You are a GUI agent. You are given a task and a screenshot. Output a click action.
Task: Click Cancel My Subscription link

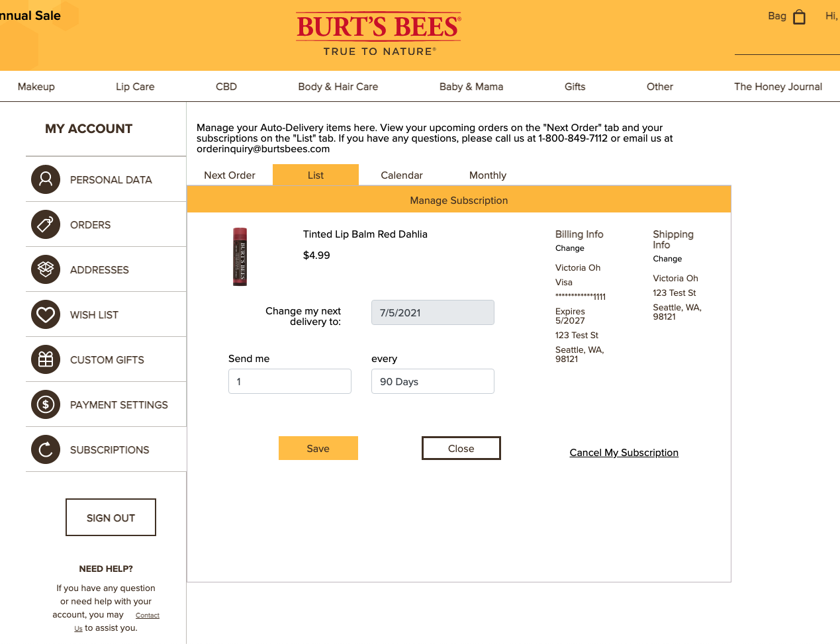coord(624,453)
